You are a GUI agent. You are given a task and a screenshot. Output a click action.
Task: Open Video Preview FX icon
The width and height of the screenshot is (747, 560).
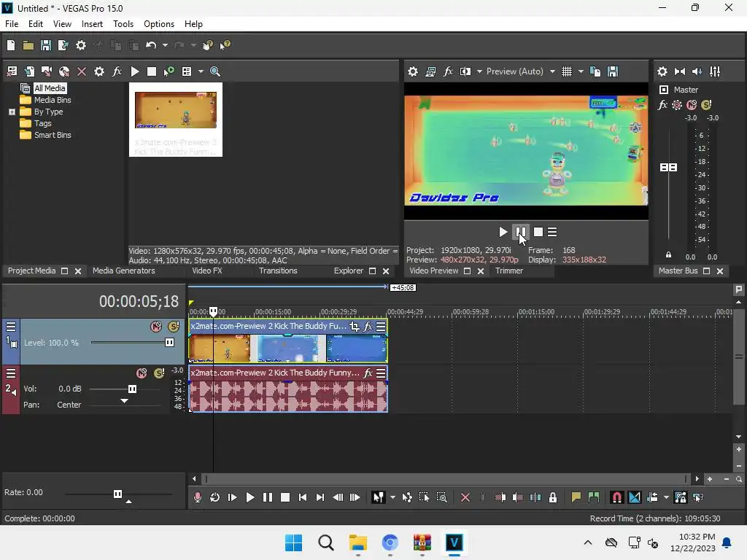448,71
